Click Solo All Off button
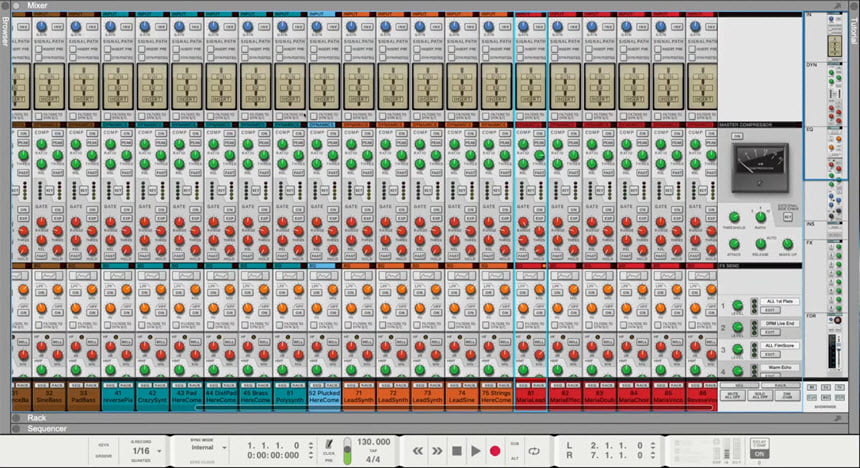This screenshot has width=860, height=468. point(760,396)
